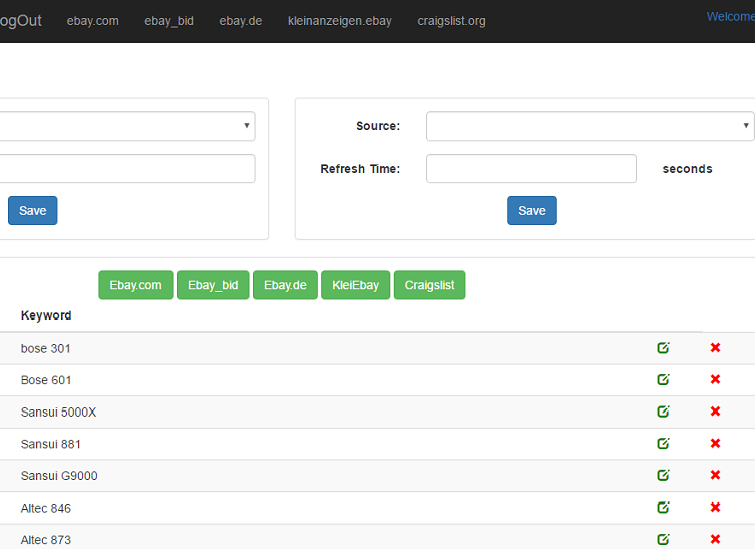This screenshot has height=549, width=755.
Task: Click the Welcome link at top right
Action: point(731,17)
